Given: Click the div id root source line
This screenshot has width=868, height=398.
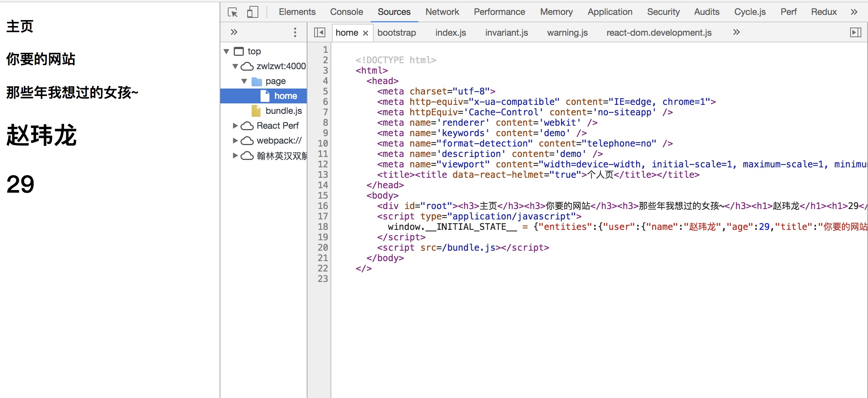Looking at the screenshot, I should tap(622, 206).
